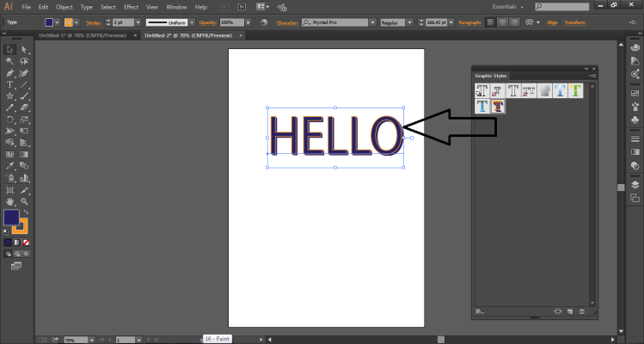Toggle align center paragraph button

(x=501, y=22)
